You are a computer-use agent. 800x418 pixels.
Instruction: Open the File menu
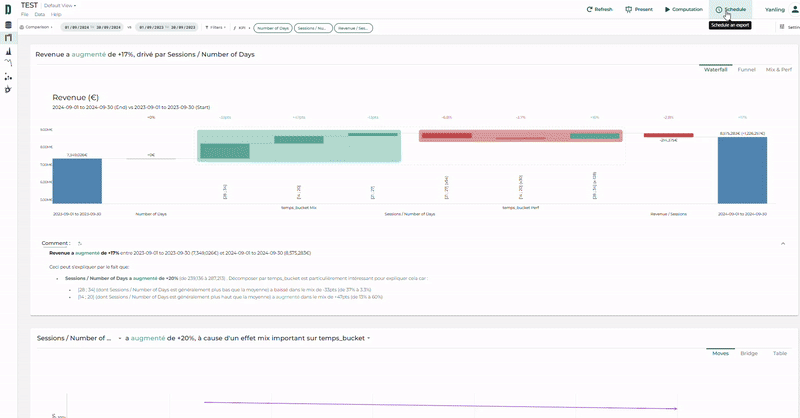click(25, 15)
